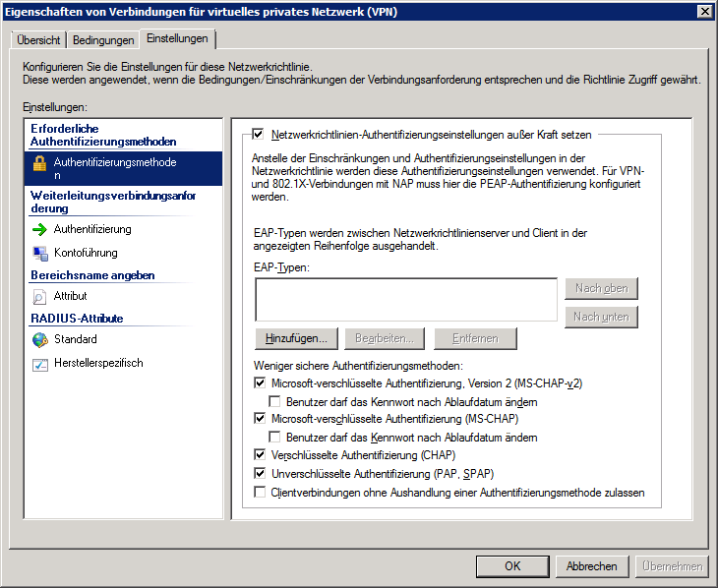This screenshot has height=588, width=718.
Task: Switch to the Übersicht tab
Action: point(39,40)
